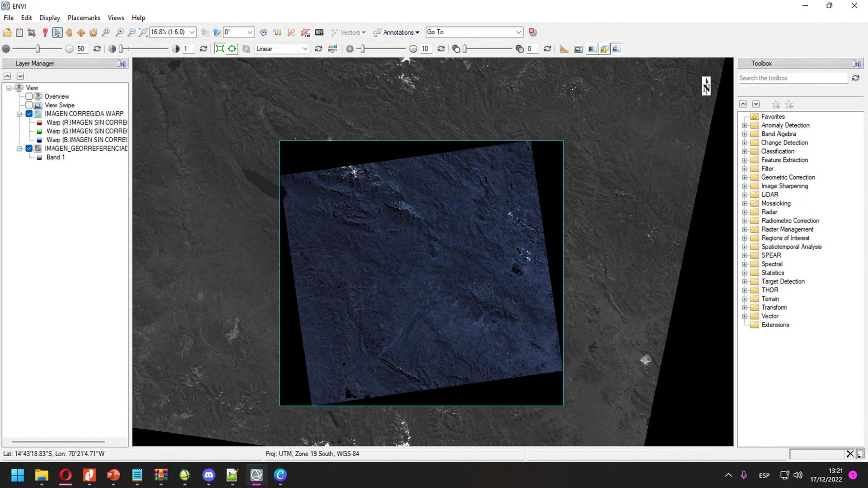This screenshot has width=868, height=488.
Task: Expand the Geometric Correction toolbox folder
Action: tap(745, 177)
